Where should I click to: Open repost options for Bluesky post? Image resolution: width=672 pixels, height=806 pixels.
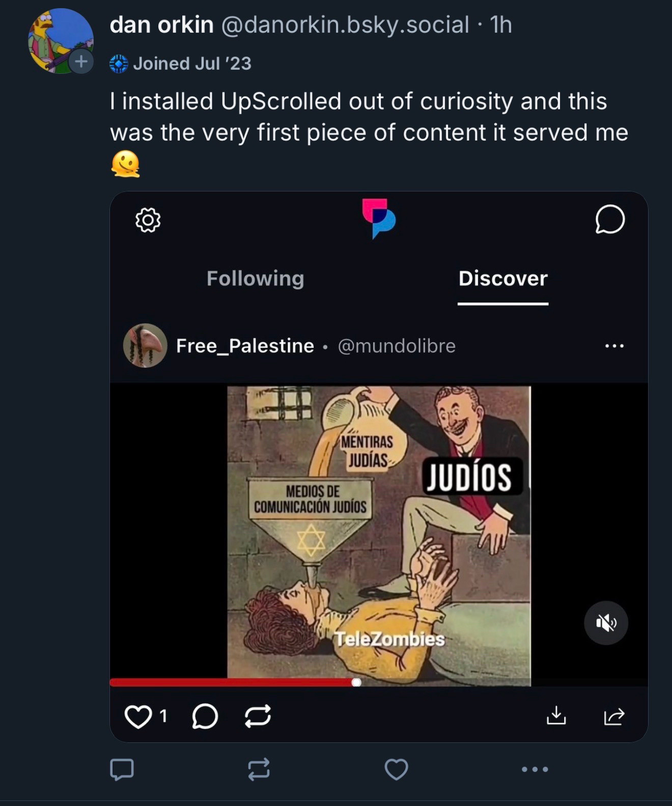[259, 769]
